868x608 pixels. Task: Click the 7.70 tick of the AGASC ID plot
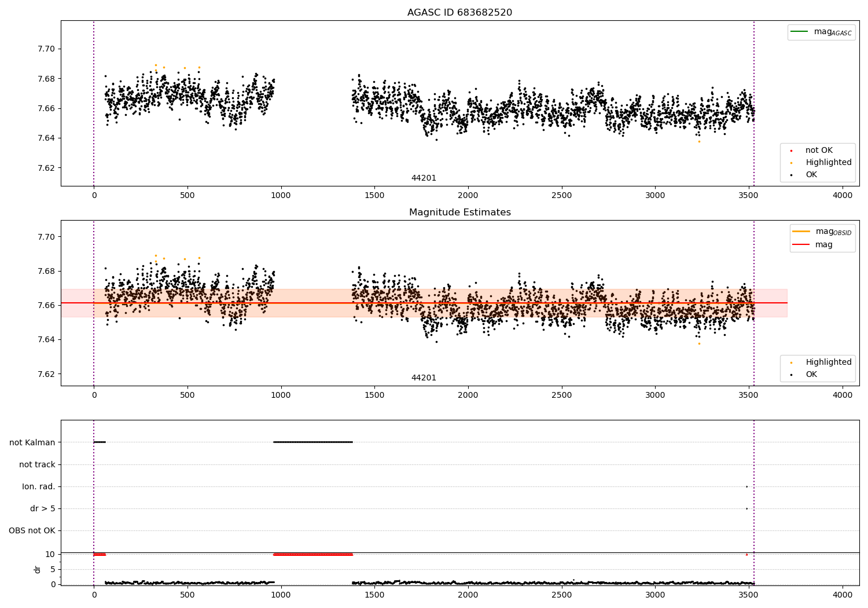point(46,49)
